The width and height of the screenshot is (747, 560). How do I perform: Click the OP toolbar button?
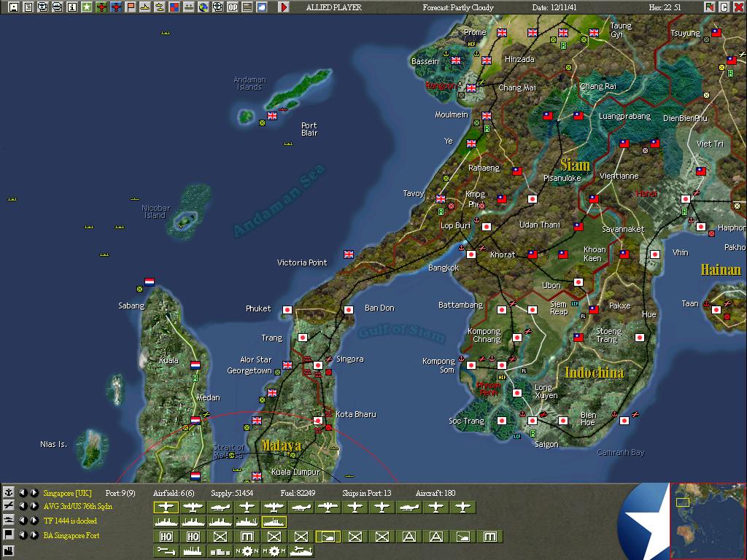(233, 7)
